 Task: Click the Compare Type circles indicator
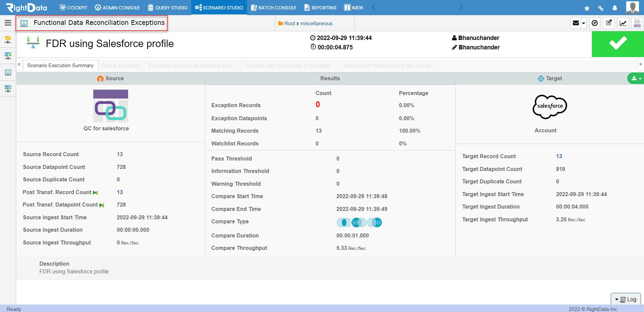(x=359, y=222)
